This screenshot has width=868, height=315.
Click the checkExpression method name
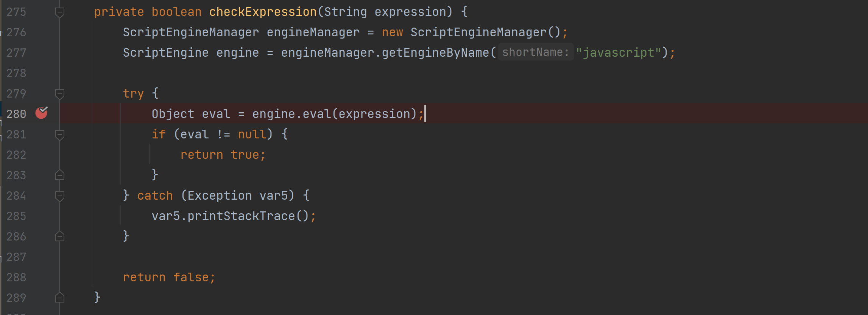263,12
